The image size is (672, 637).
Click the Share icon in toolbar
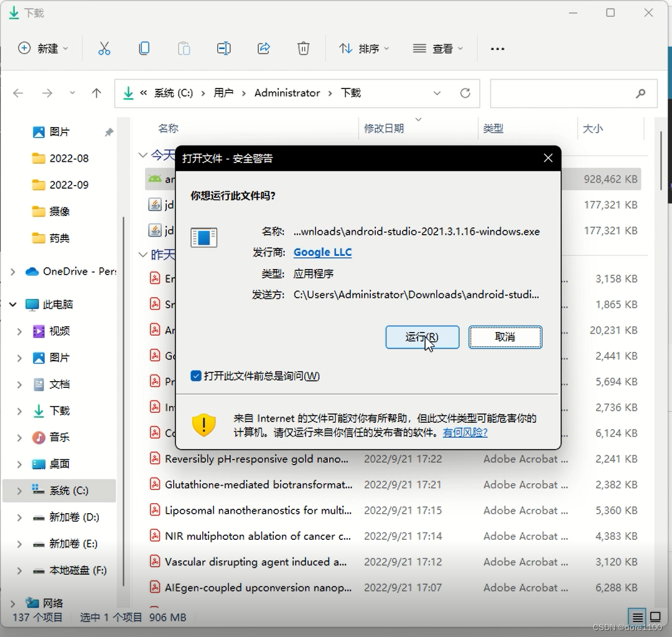point(264,49)
